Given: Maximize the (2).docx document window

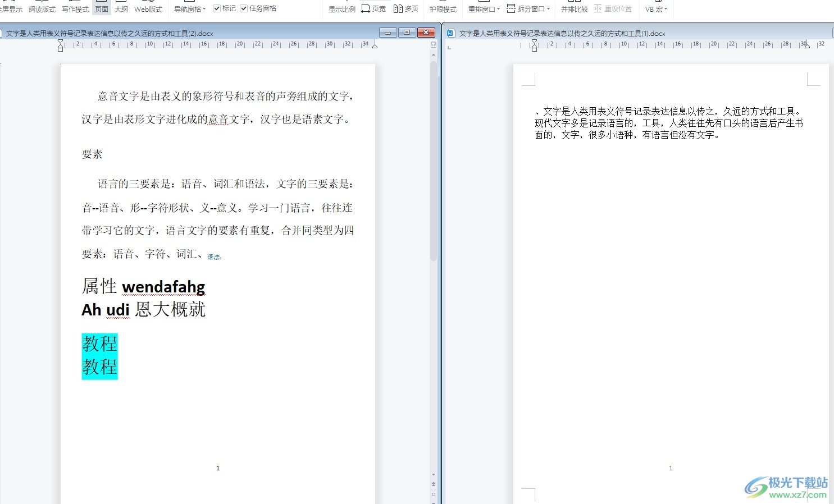Looking at the screenshot, I should [x=407, y=33].
